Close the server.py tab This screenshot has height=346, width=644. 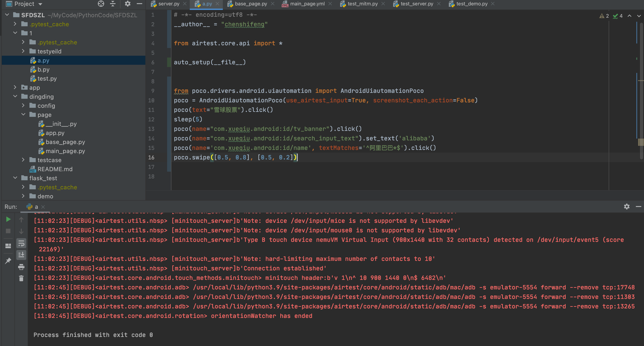[185, 4]
